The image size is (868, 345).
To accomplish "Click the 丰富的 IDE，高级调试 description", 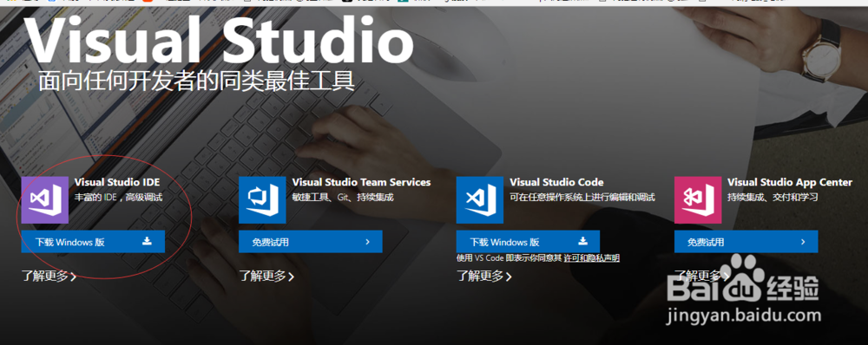I will [118, 197].
